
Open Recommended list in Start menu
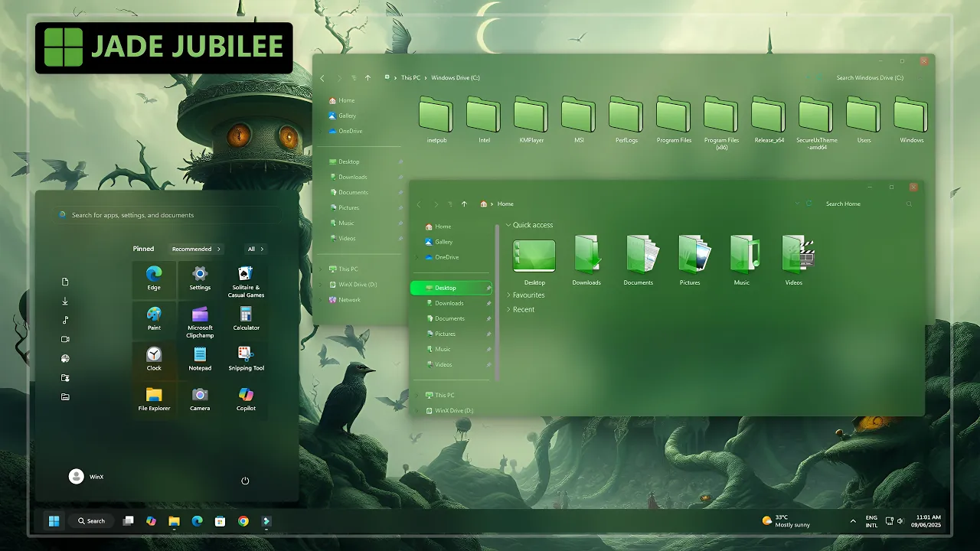[x=196, y=249]
